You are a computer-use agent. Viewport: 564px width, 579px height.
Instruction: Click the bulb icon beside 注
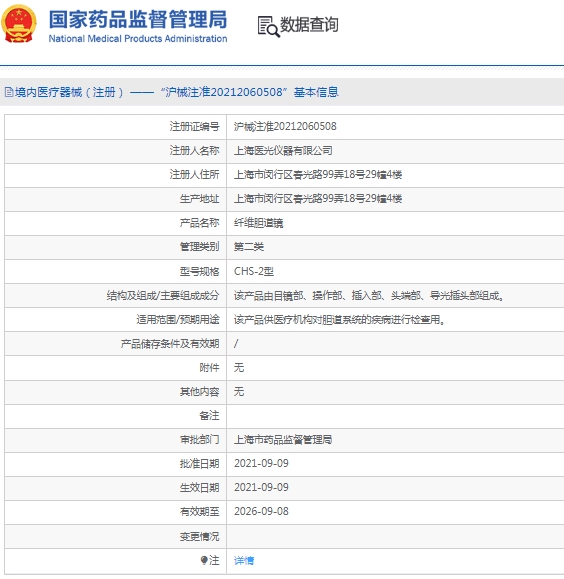(x=204, y=561)
